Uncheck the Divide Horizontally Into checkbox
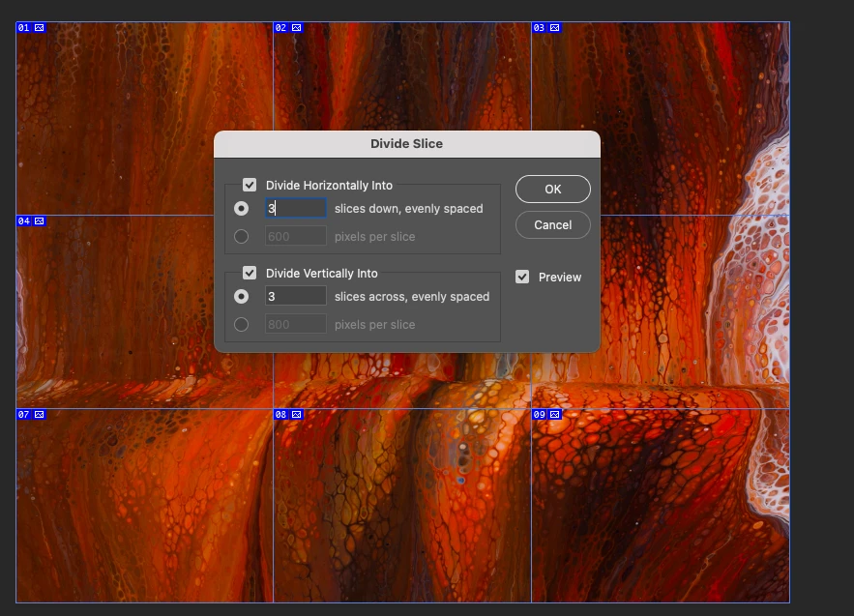Image resolution: width=854 pixels, height=616 pixels. click(250, 186)
